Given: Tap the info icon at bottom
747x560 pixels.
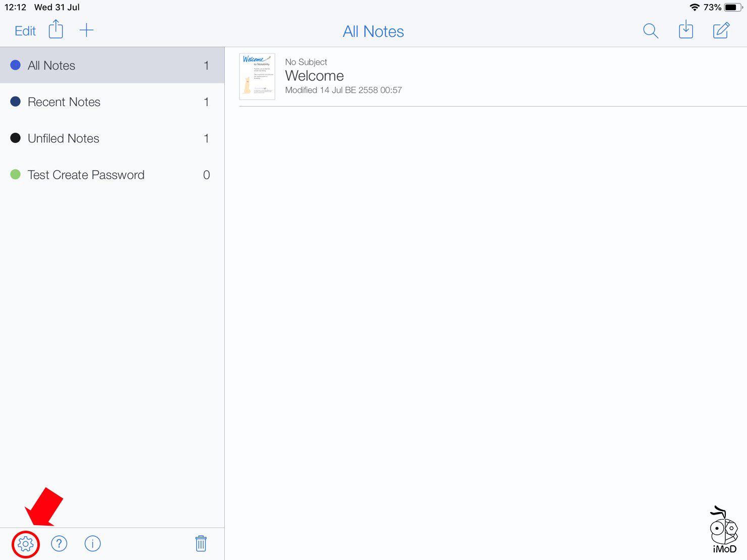Looking at the screenshot, I should click(x=92, y=544).
